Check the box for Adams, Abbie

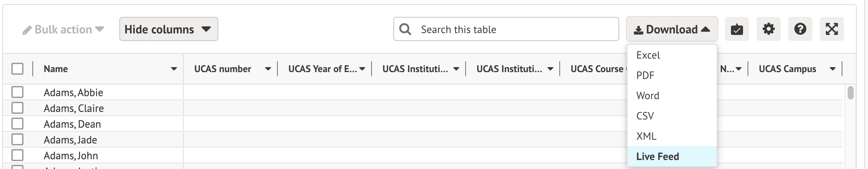pyautogui.click(x=17, y=92)
